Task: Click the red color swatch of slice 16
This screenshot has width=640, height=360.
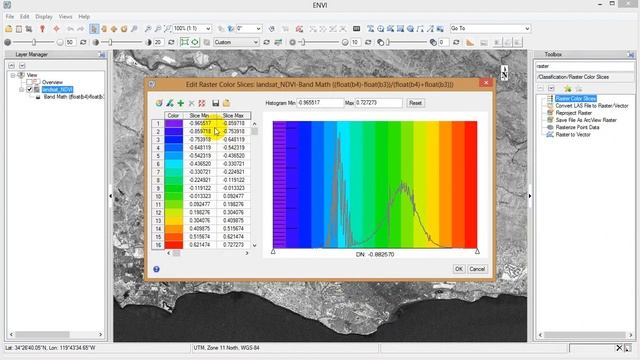Action: [x=173, y=245]
